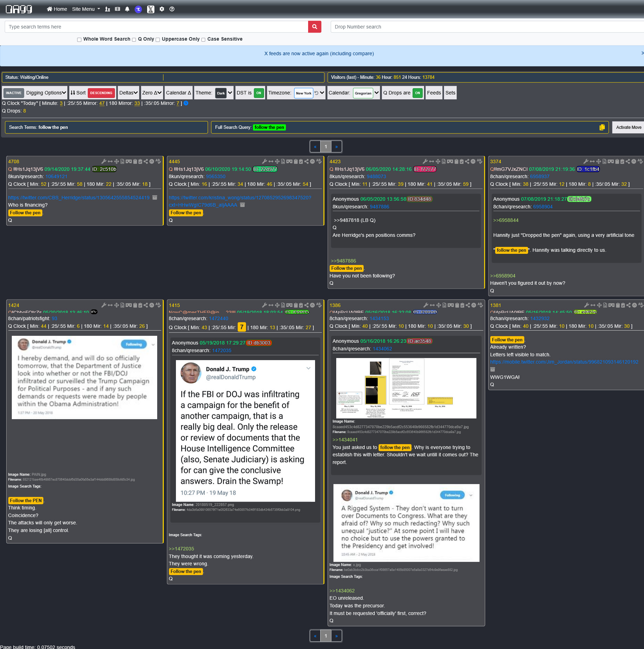This screenshot has width=644, height=649.
Task: Click the archive icon beside CBS_Herridge link
Action: [x=155, y=198]
